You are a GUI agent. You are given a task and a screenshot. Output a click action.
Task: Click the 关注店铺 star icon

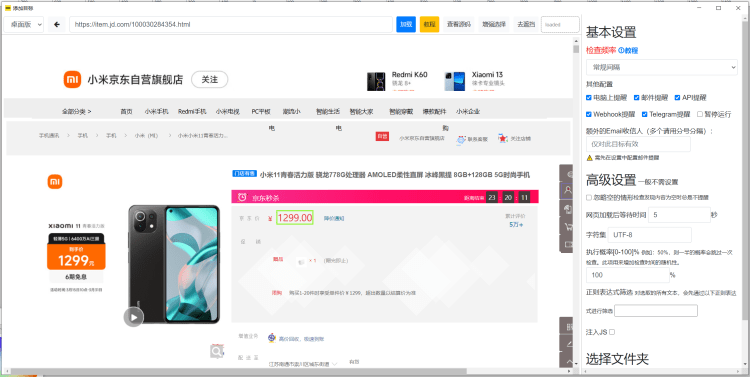pos(502,138)
